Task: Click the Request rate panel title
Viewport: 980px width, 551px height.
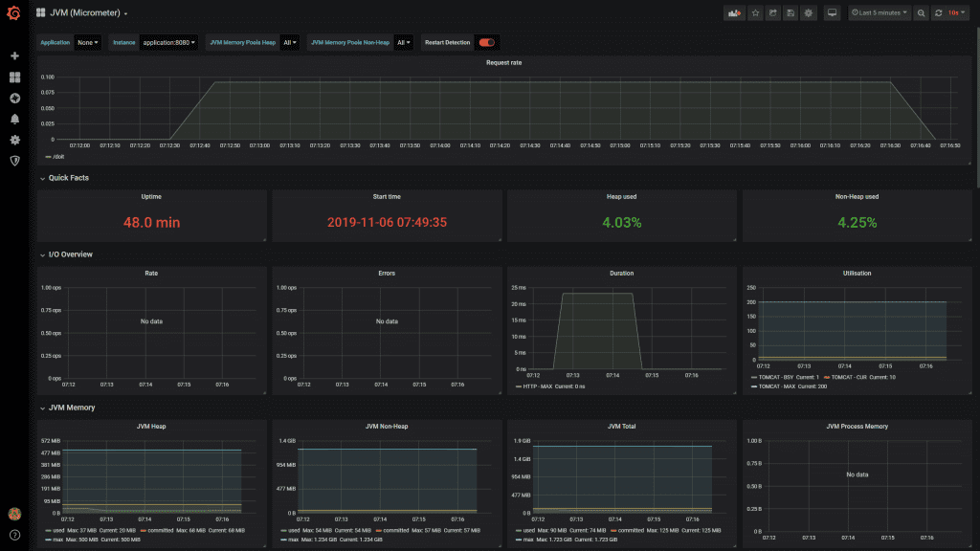Action: [503, 62]
